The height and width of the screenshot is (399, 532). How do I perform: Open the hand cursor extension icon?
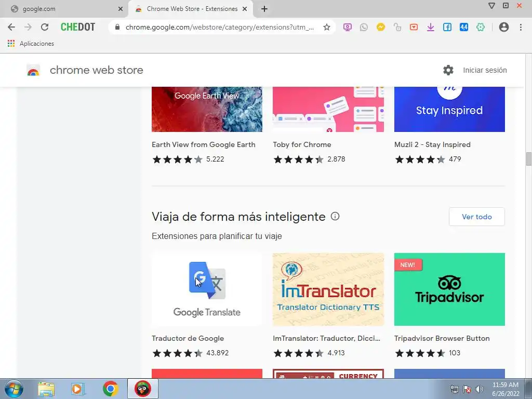[397, 27]
